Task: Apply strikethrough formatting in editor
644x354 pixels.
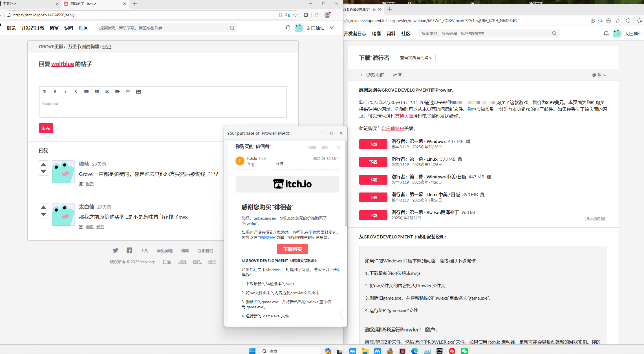Action: point(76,92)
